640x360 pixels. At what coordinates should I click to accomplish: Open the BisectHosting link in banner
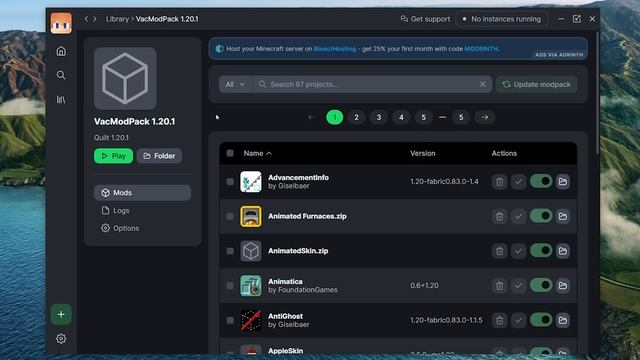[x=335, y=49]
